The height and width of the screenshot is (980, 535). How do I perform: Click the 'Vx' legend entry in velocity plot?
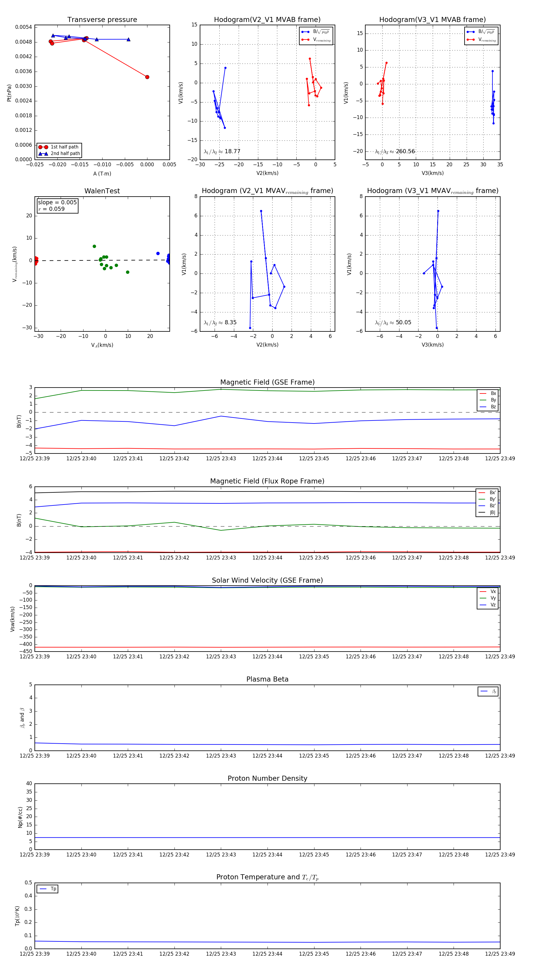[488, 592]
